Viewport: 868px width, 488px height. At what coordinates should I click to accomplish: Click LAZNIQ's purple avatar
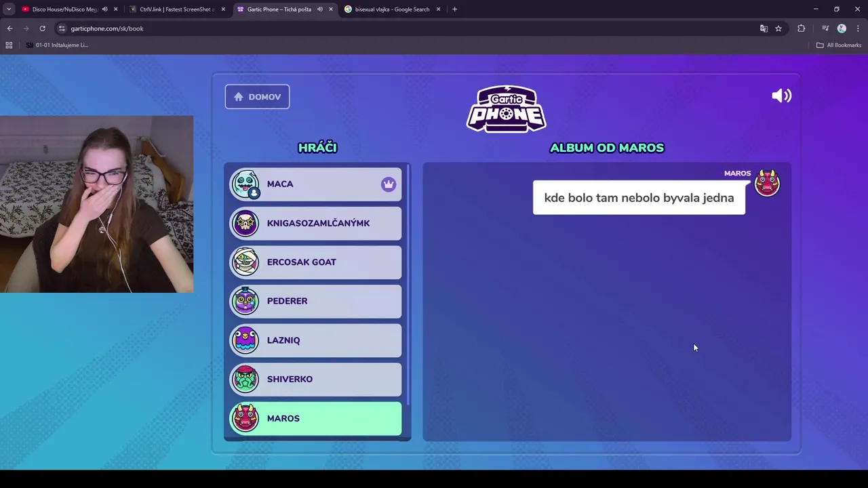[x=245, y=340]
